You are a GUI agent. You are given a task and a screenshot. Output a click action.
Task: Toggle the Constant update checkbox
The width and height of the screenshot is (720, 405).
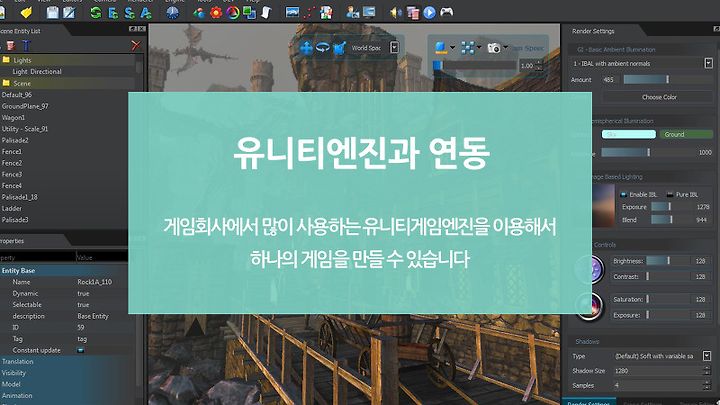coord(81,350)
